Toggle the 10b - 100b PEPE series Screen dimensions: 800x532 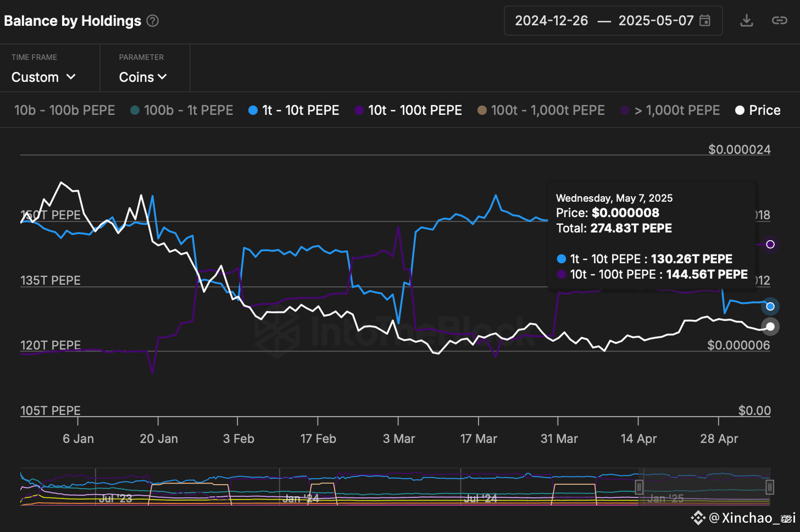[x=64, y=110]
